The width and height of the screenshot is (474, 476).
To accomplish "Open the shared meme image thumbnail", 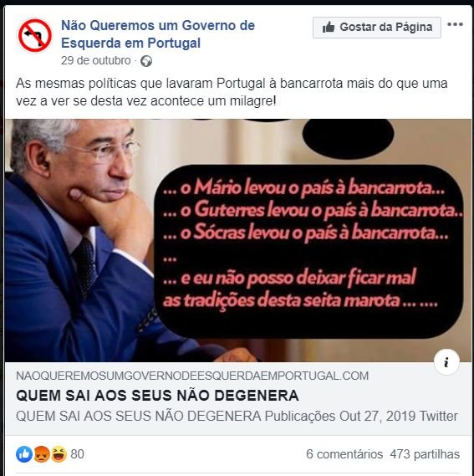I will tap(238, 240).
